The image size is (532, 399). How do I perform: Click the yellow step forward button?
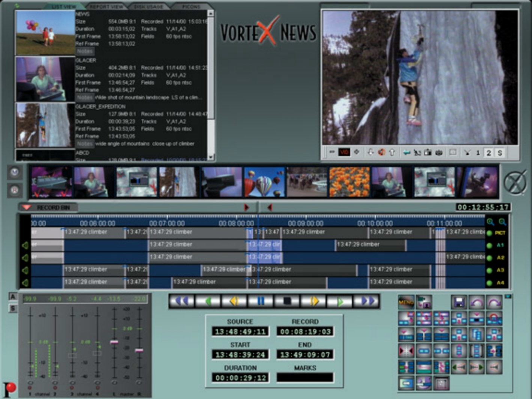(313, 301)
